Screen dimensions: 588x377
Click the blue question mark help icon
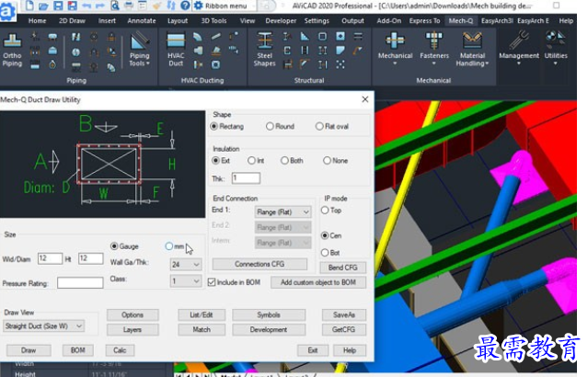tap(185, 6)
